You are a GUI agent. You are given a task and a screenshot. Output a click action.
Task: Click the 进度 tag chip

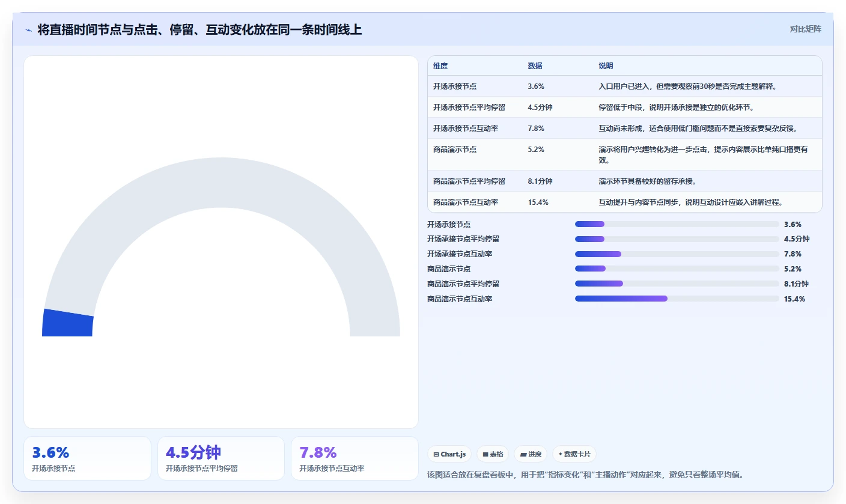531,454
